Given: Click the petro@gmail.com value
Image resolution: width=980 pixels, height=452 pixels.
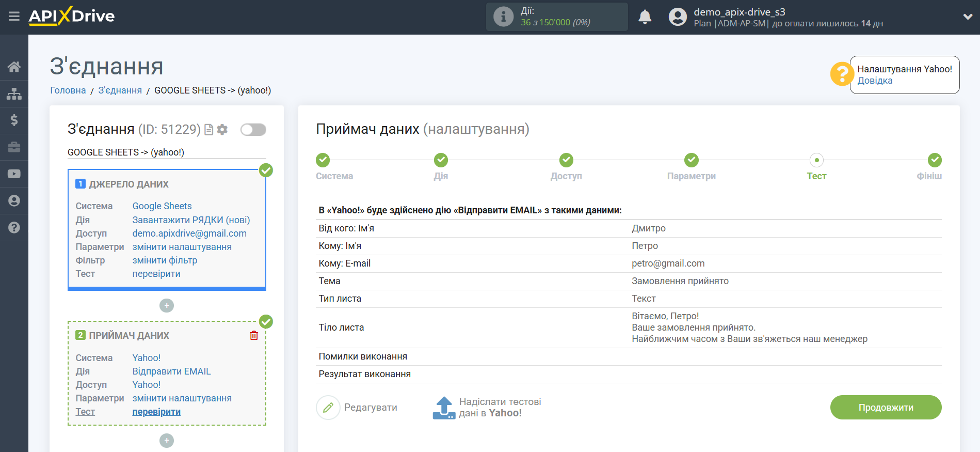Looking at the screenshot, I should [668, 263].
